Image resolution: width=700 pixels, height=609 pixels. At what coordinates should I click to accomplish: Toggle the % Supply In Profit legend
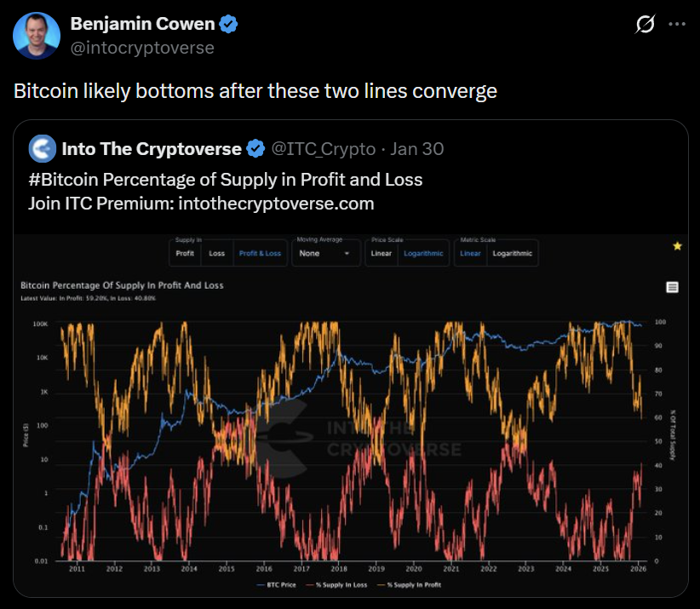click(411, 584)
